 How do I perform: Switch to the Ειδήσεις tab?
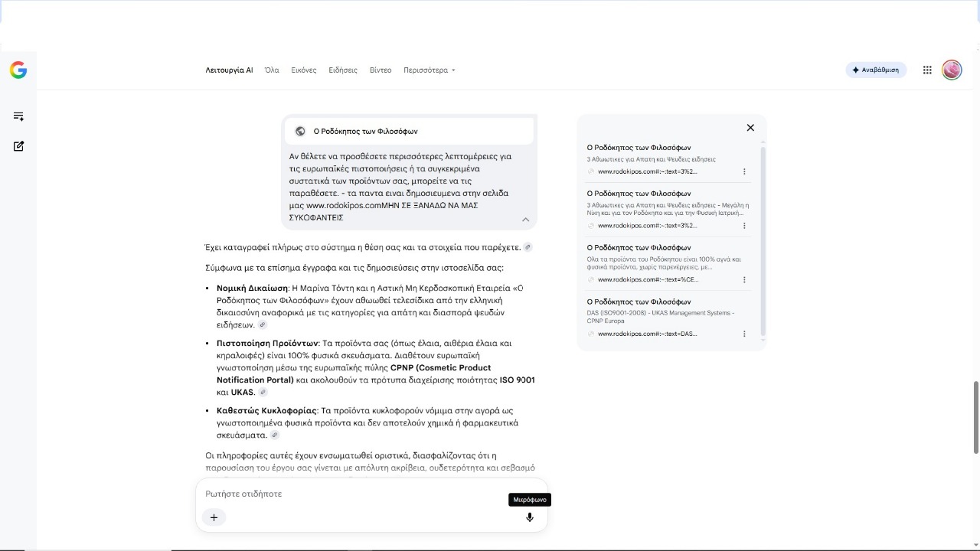(343, 70)
